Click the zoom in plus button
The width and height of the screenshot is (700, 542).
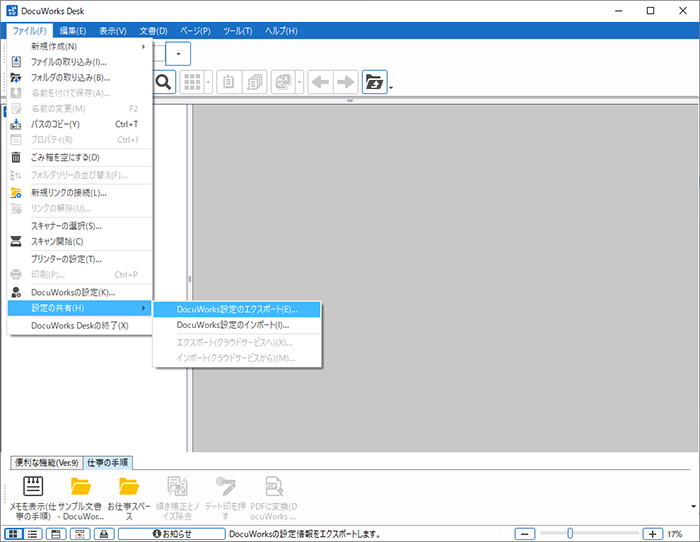point(652,534)
